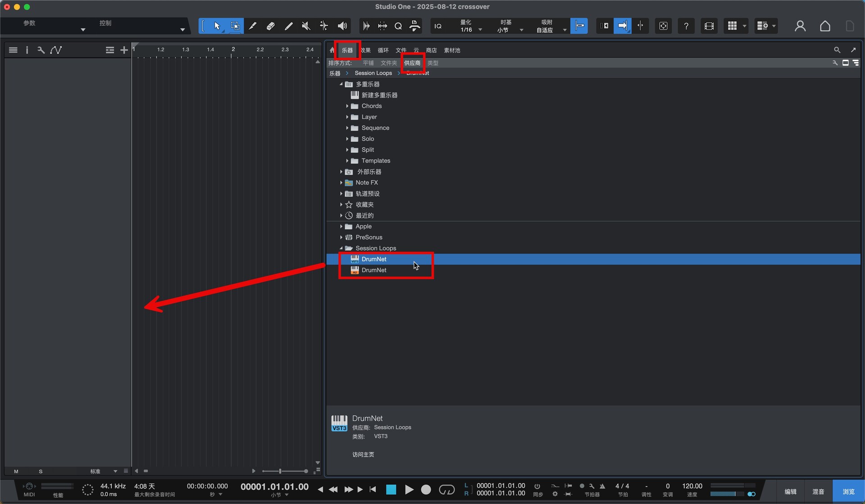
Task: Open the track inspector i icon
Action: point(27,50)
